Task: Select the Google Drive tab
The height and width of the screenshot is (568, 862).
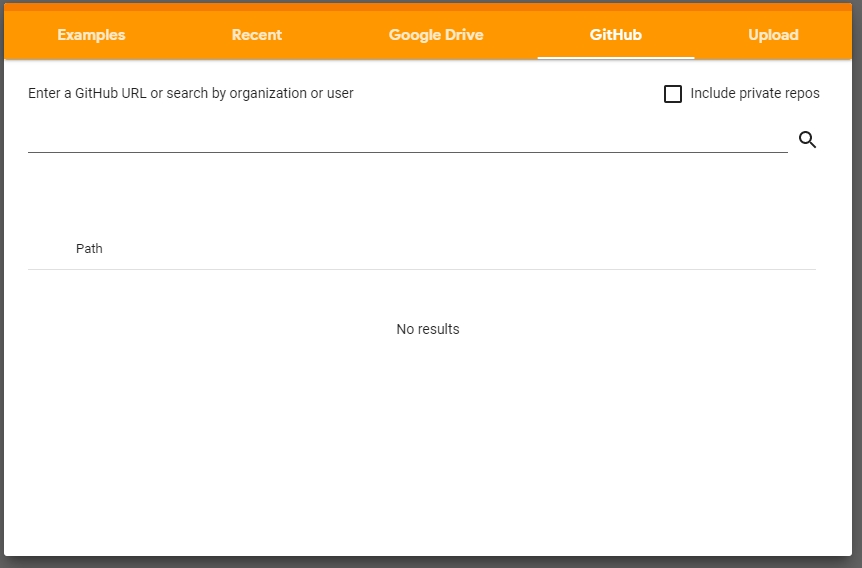Action: pos(436,35)
